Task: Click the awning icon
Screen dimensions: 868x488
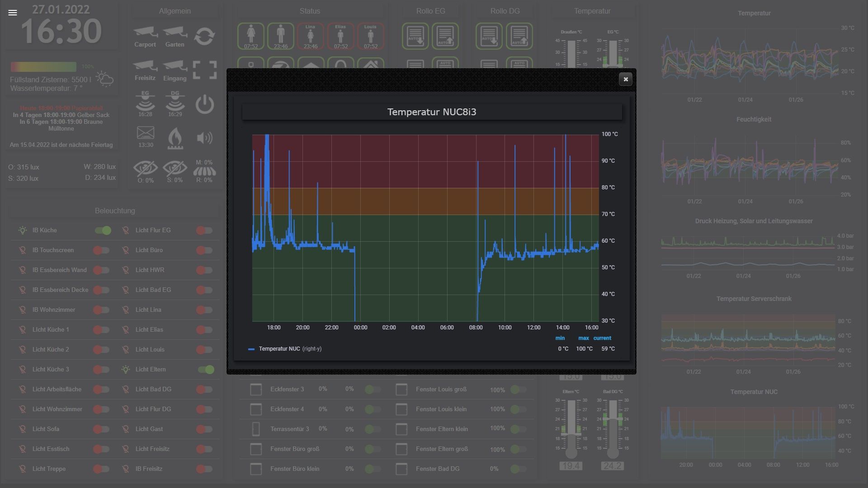Action: 204,171
